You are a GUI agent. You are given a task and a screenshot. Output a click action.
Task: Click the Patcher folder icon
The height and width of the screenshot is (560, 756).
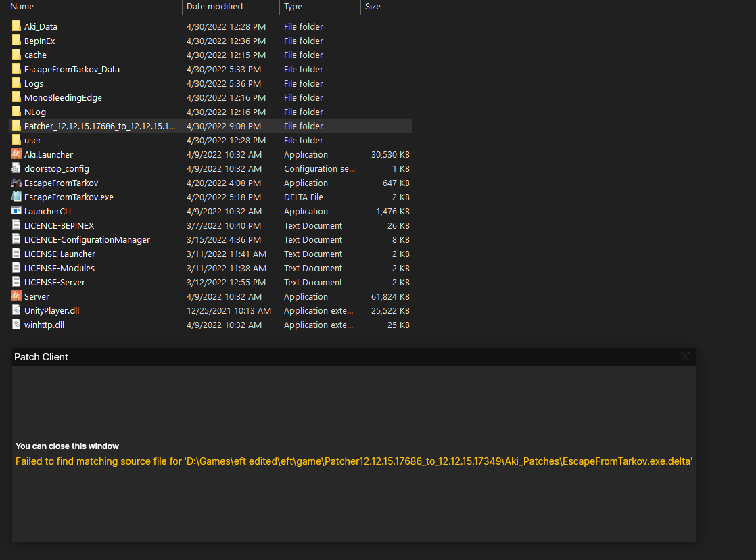(x=16, y=126)
